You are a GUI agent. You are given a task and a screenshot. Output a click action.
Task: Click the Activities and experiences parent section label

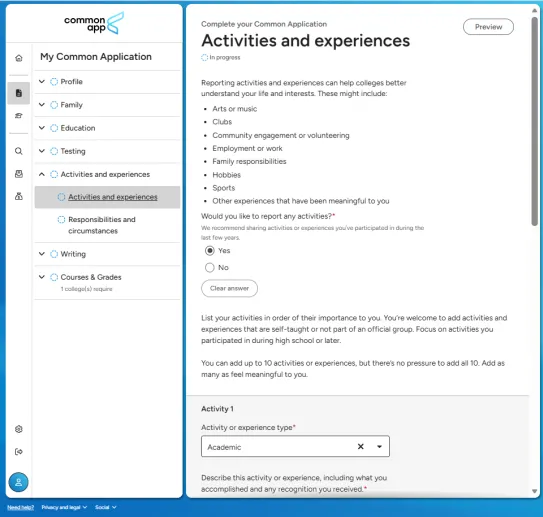[x=105, y=175]
